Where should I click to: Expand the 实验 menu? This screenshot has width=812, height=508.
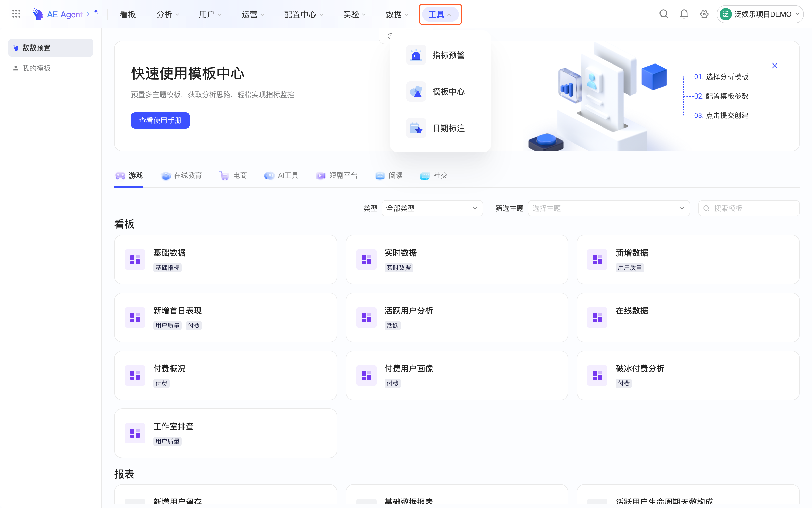tap(354, 14)
